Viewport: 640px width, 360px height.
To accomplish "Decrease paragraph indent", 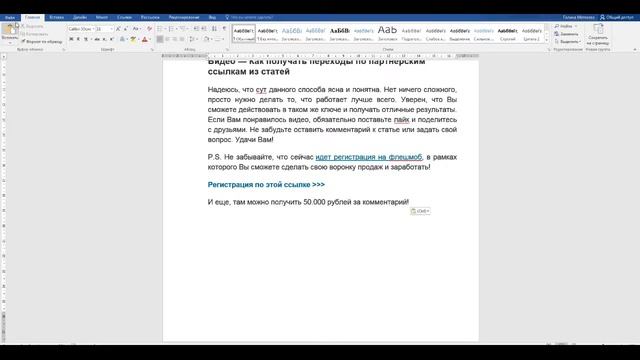I will (196, 29).
